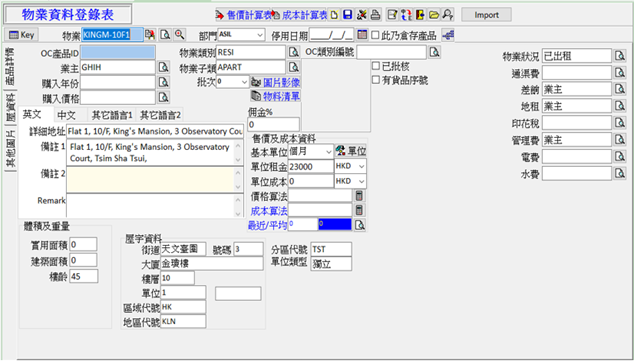Tick the 已批核 checkbox
The height and width of the screenshot is (361, 634).
point(376,65)
